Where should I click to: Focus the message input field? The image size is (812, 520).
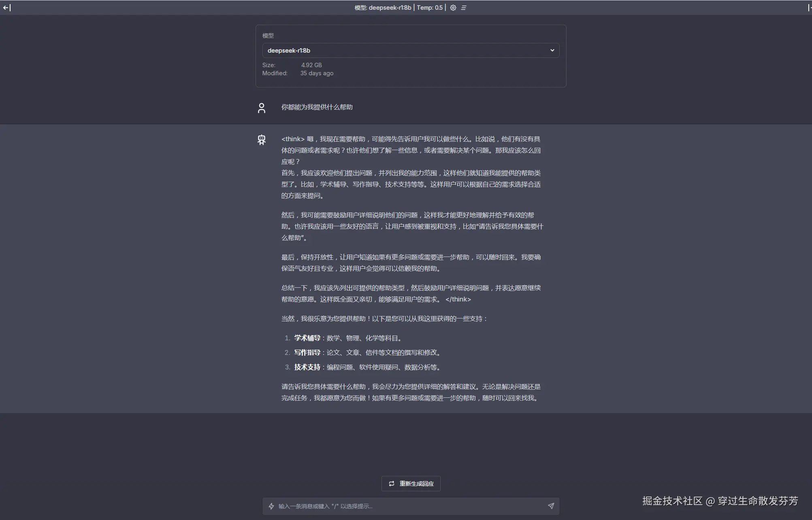(409, 506)
